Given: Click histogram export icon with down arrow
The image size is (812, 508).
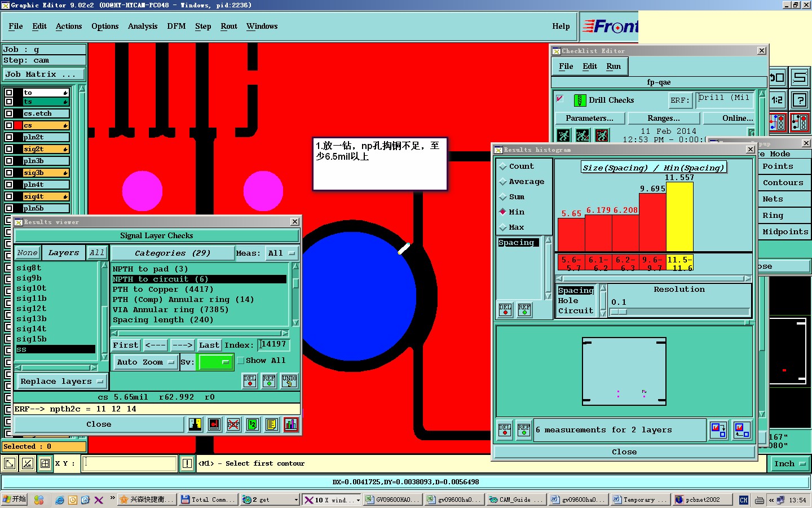Looking at the screenshot, I should pyautogui.click(x=718, y=430).
